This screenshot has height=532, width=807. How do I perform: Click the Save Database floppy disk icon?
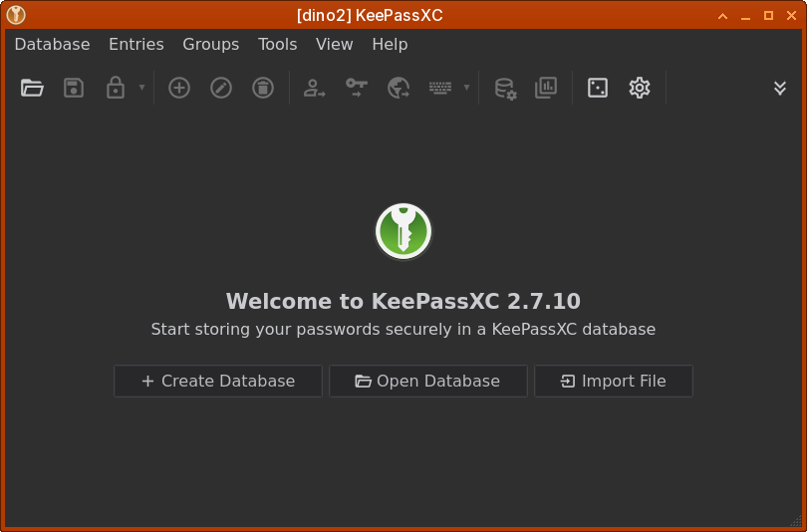[74, 88]
